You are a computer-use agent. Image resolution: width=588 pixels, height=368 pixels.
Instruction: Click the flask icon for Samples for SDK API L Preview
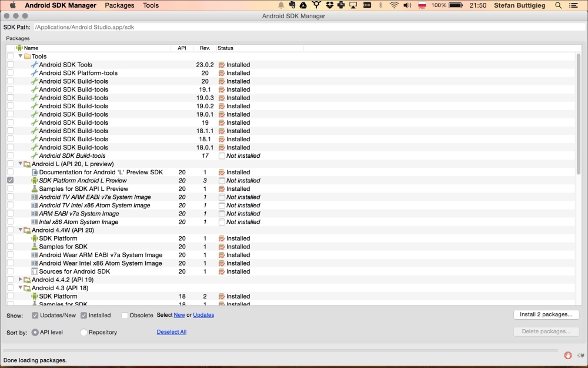(34, 189)
